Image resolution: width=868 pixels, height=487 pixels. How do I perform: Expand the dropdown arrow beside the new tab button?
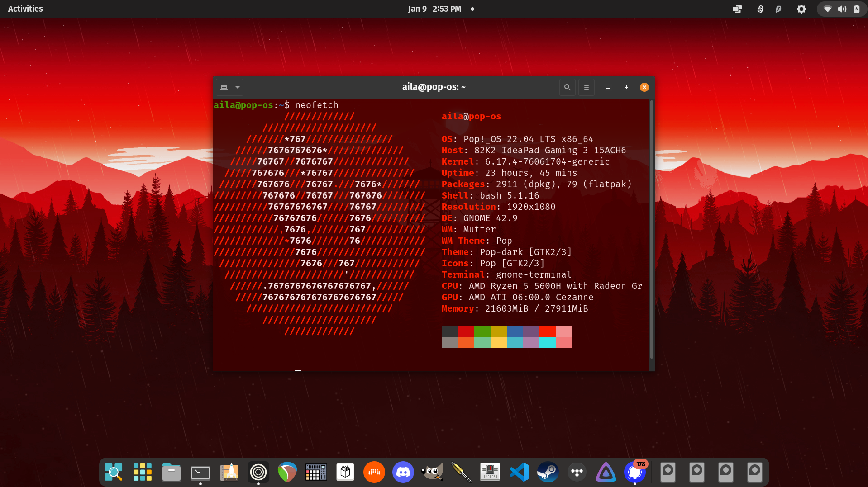click(238, 87)
